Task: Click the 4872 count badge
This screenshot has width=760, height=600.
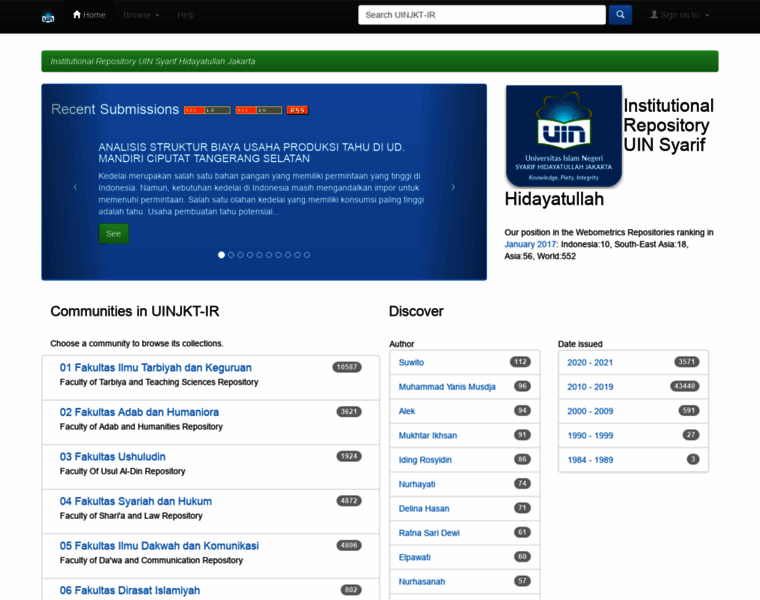Action: point(349,501)
